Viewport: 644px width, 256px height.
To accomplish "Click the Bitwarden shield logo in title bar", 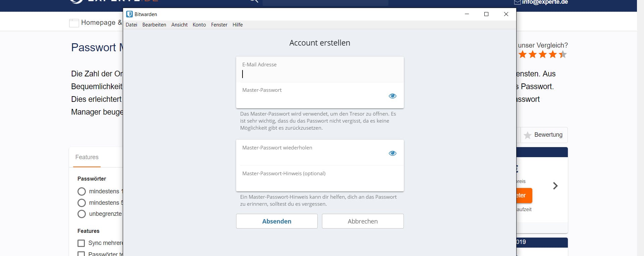I will click(129, 14).
